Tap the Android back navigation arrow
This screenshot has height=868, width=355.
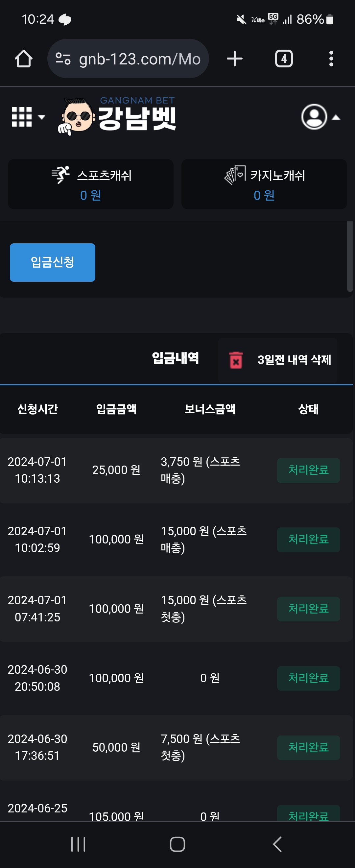click(x=277, y=844)
